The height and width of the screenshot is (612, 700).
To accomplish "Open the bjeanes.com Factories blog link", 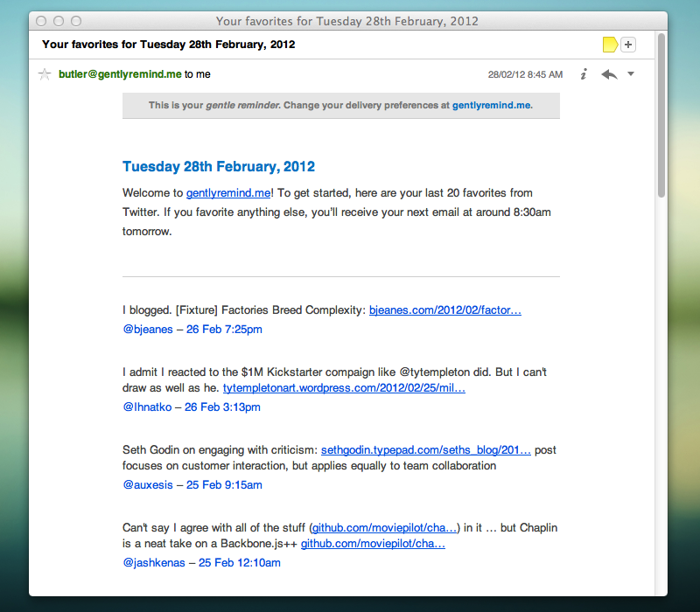I will 444,309.
